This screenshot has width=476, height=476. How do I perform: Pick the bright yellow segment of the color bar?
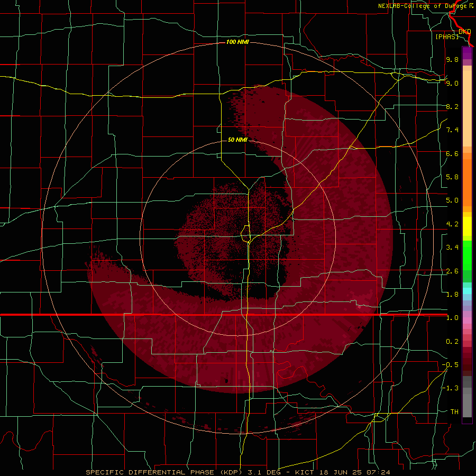(467, 226)
